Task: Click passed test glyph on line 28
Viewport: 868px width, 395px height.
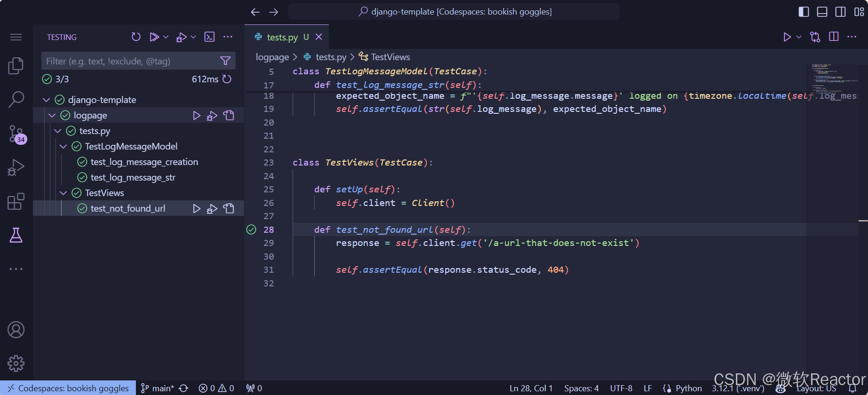Action: coord(251,229)
